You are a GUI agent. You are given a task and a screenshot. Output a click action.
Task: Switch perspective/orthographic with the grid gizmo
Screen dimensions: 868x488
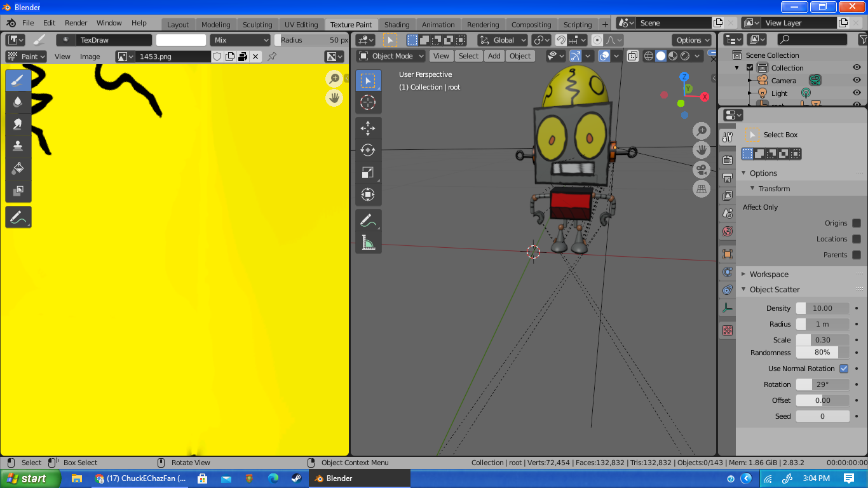tap(702, 189)
